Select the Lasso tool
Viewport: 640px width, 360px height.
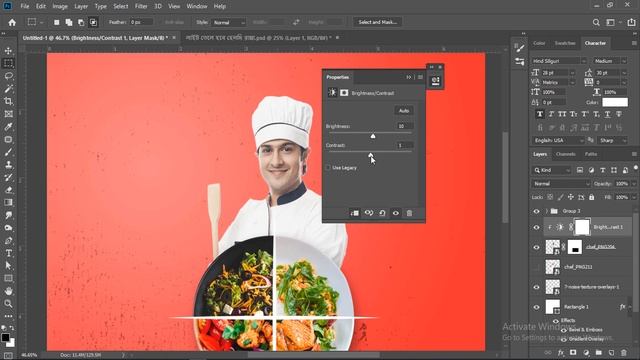coord(8,76)
